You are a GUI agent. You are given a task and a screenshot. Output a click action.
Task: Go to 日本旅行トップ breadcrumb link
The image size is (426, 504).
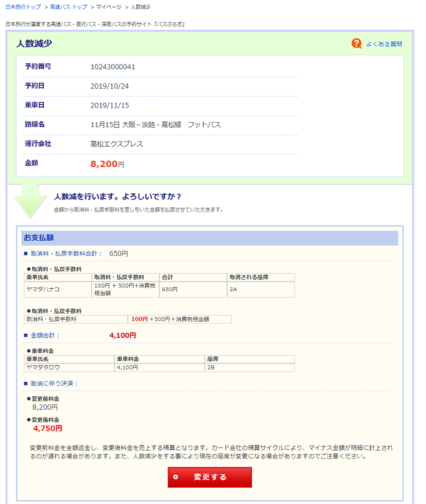point(23,7)
